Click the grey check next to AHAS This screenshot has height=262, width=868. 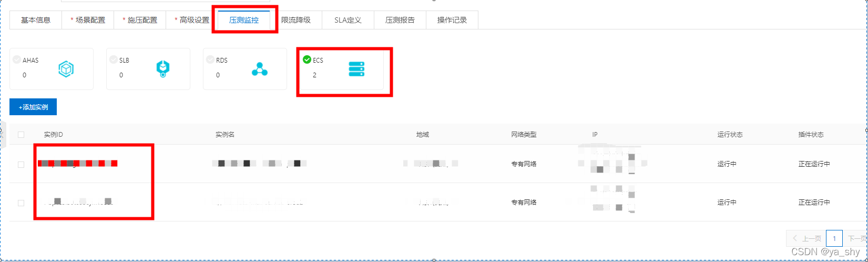(x=17, y=59)
